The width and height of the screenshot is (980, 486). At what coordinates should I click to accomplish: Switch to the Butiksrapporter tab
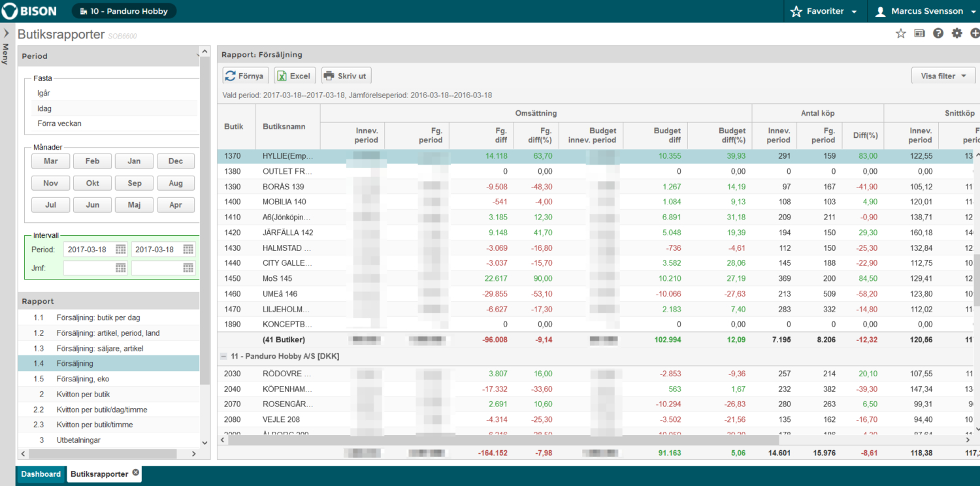click(99, 474)
